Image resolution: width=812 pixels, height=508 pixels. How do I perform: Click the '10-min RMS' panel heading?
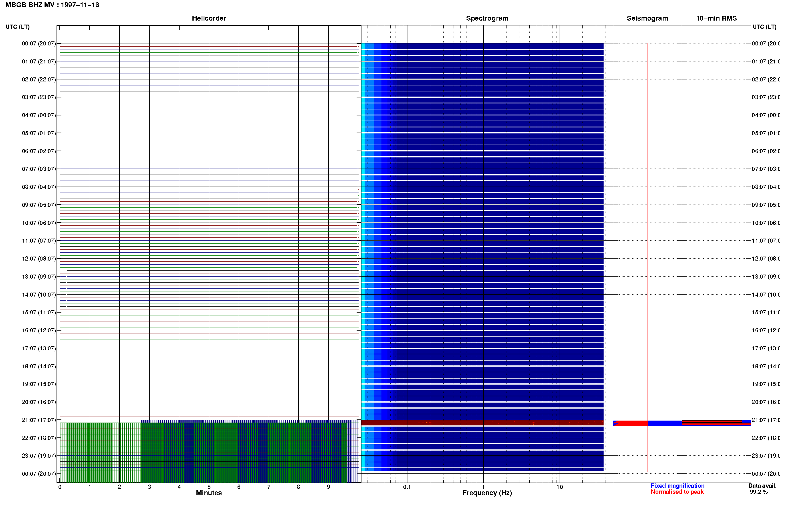coord(716,19)
